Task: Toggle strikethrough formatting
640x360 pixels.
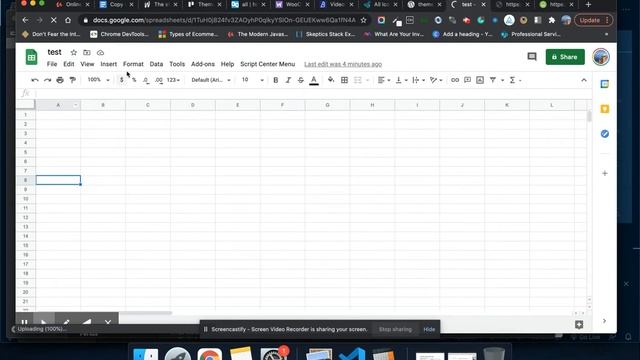Action: [301, 80]
